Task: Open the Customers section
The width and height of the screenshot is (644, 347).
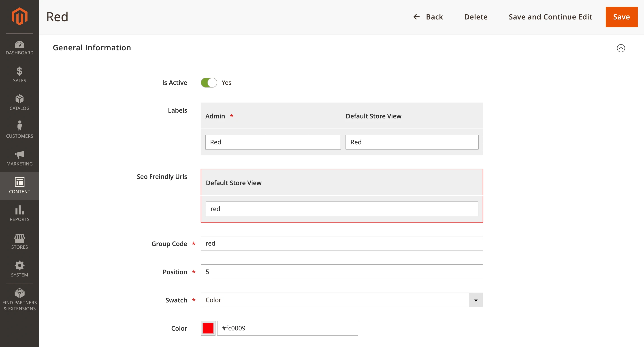Action: pos(19,130)
